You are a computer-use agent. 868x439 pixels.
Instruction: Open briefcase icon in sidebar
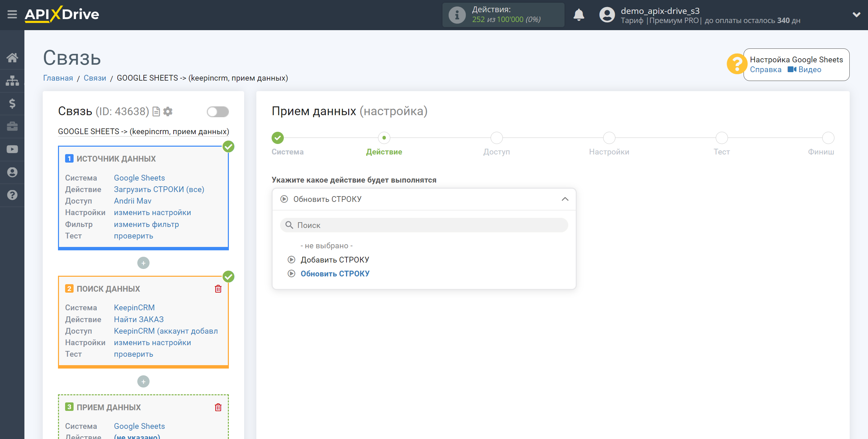[12, 126]
